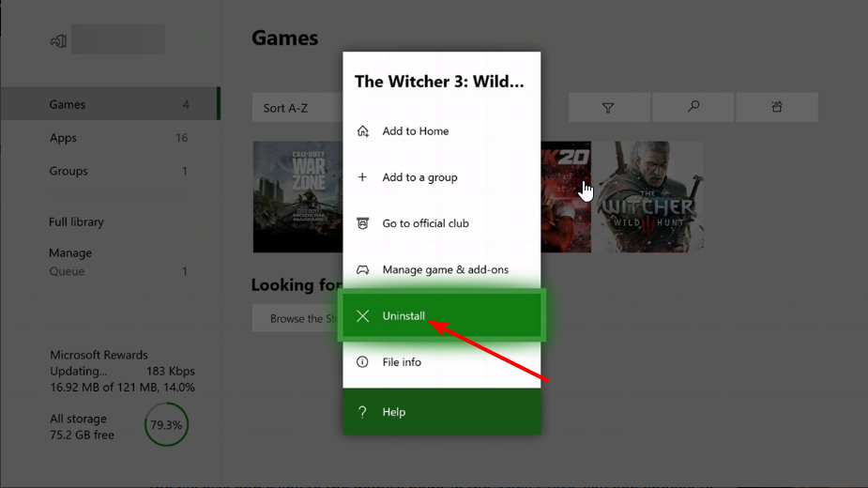Screen dimensions: 868x488
Task: Click the question mark icon beside Help
Action: (362, 412)
